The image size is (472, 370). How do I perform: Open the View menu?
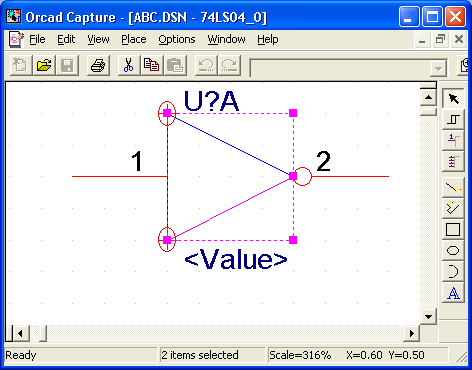[x=98, y=39]
